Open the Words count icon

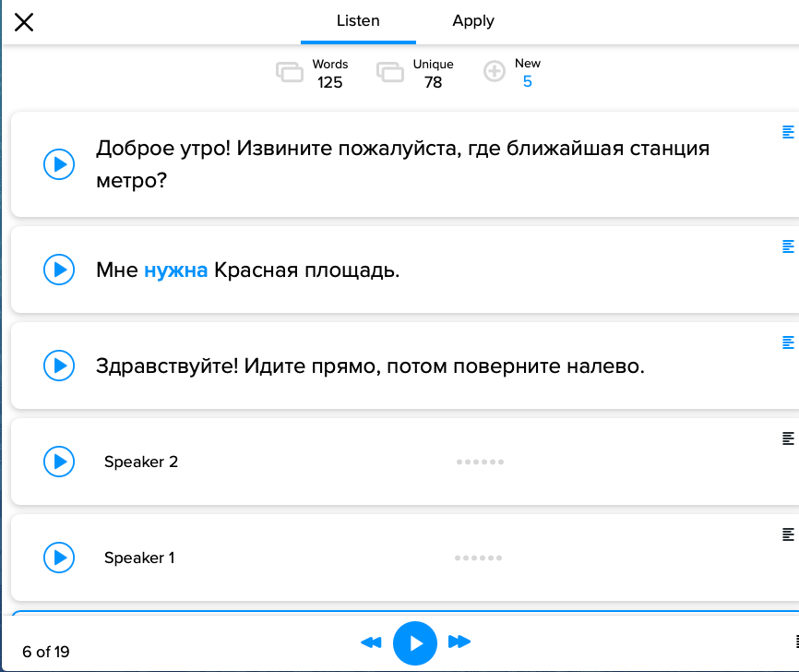290,73
